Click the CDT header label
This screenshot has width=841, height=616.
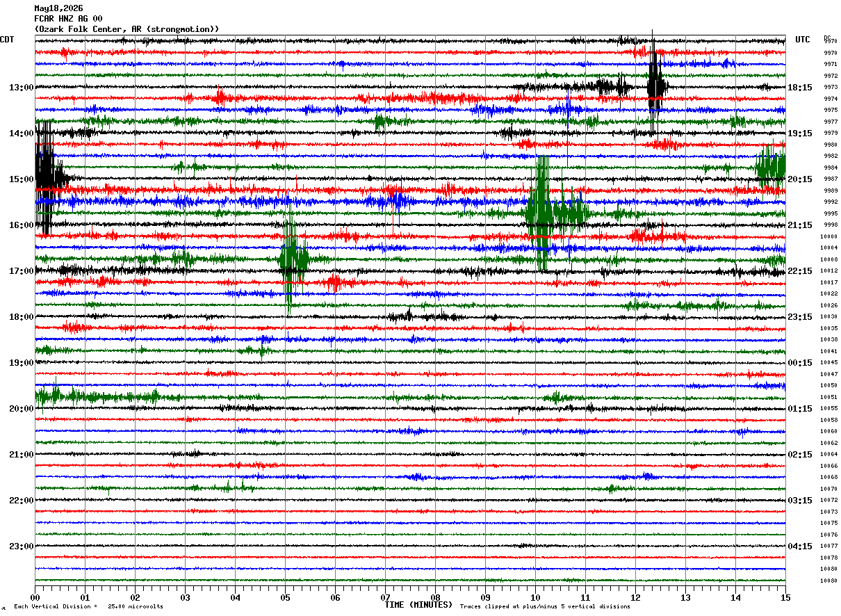(8, 40)
